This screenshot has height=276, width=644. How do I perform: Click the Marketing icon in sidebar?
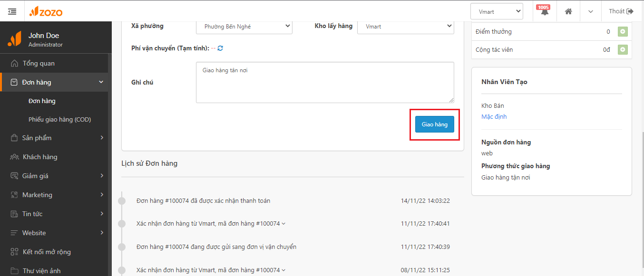(x=14, y=195)
